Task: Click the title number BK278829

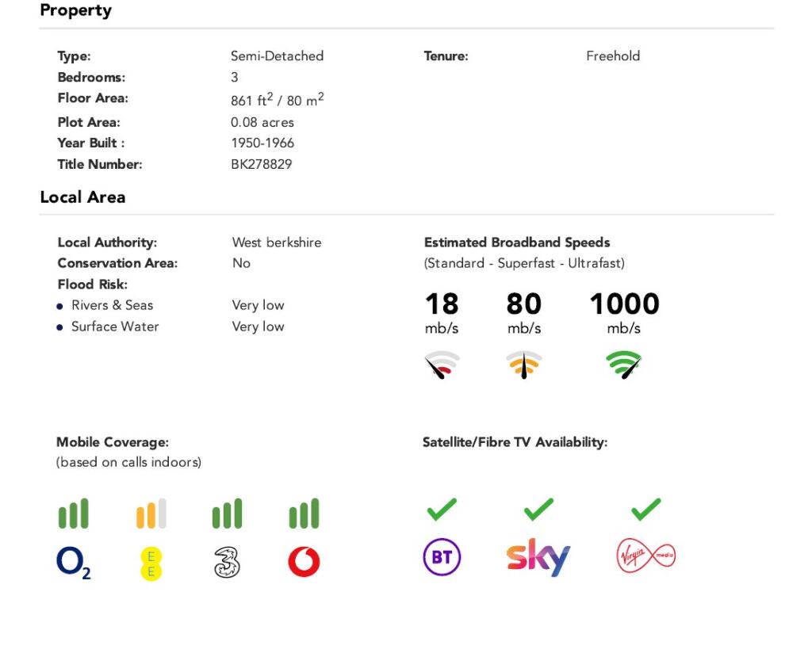Action: (261, 165)
